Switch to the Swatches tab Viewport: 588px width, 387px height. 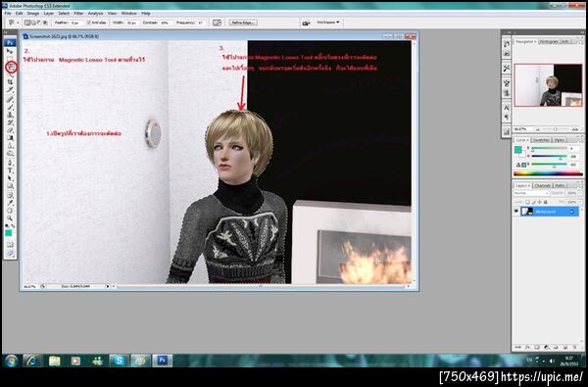click(x=541, y=140)
